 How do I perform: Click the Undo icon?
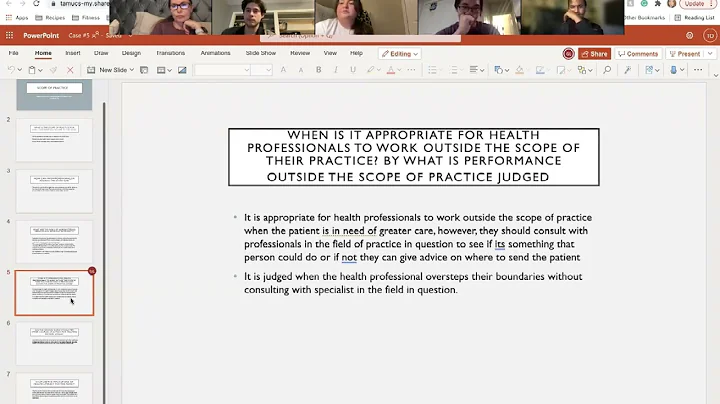[11, 70]
